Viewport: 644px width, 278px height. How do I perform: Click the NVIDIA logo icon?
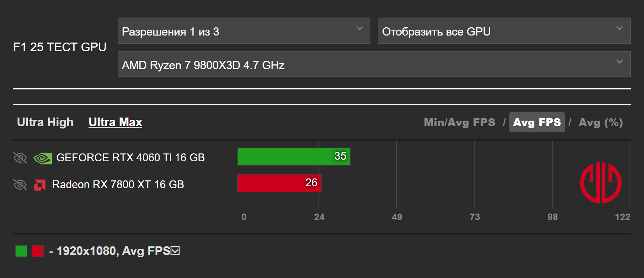click(43, 158)
